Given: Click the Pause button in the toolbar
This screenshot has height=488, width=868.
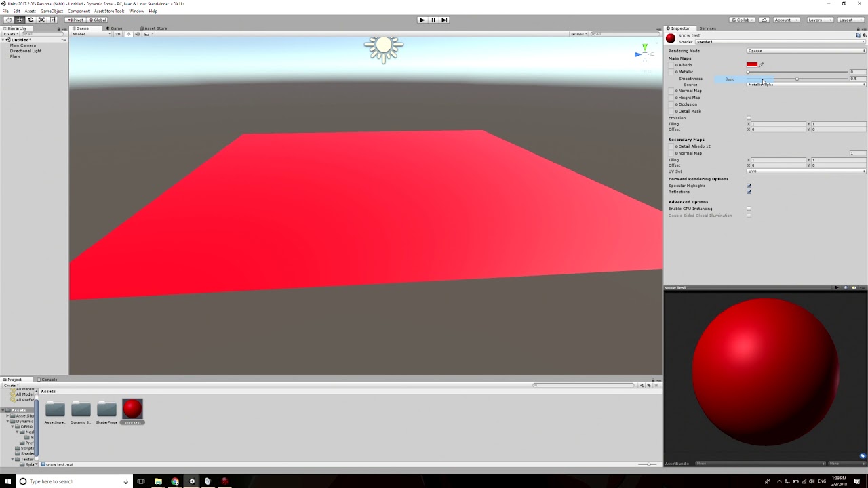Looking at the screenshot, I should [433, 20].
